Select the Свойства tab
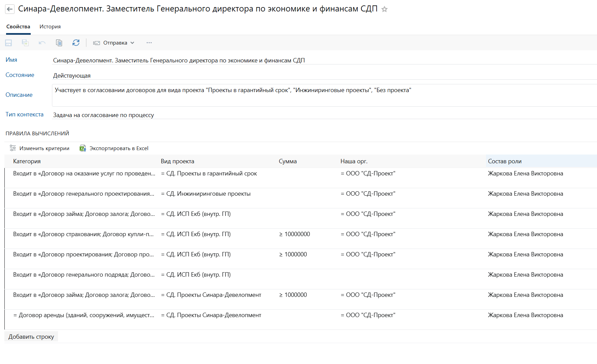The width and height of the screenshot is (597, 364). coord(18,27)
